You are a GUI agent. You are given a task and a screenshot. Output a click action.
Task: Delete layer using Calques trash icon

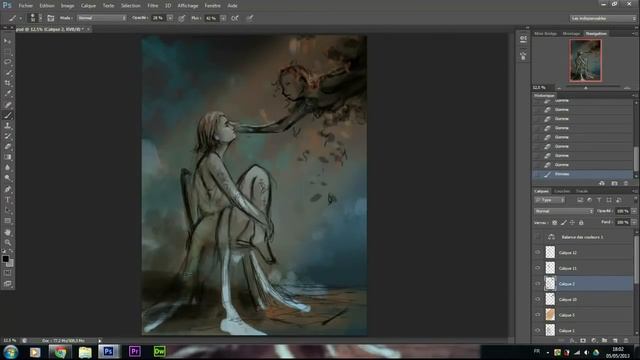pyautogui.click(x=626, y=340)
